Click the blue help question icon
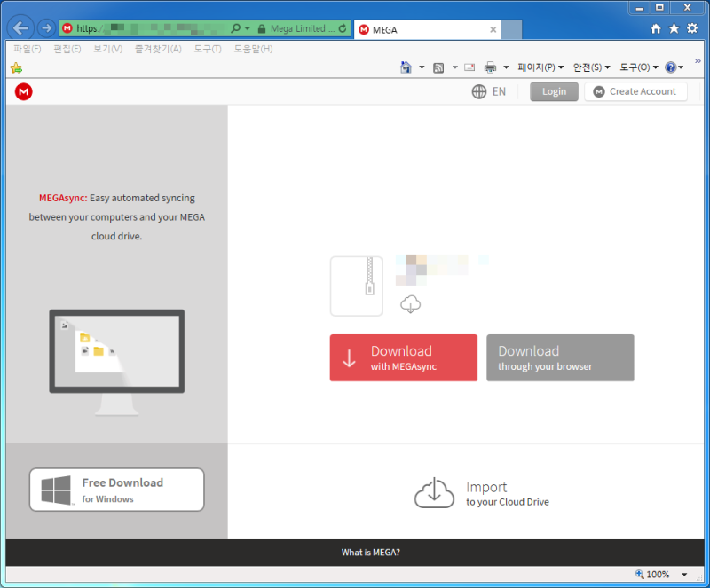 670,67
